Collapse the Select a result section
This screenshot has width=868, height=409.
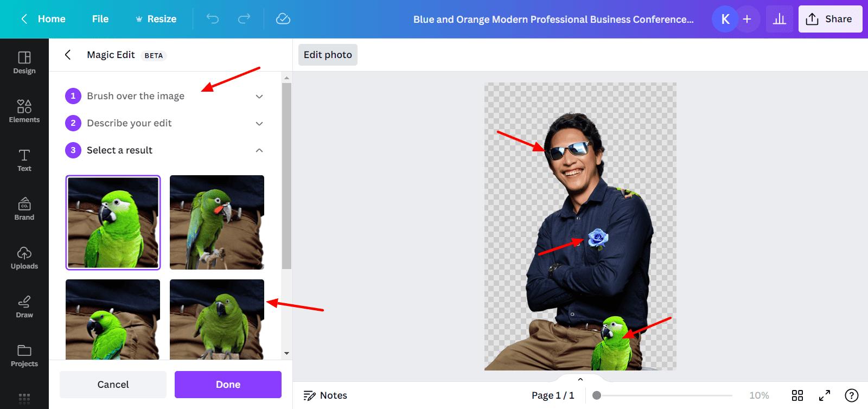[259, 150]
